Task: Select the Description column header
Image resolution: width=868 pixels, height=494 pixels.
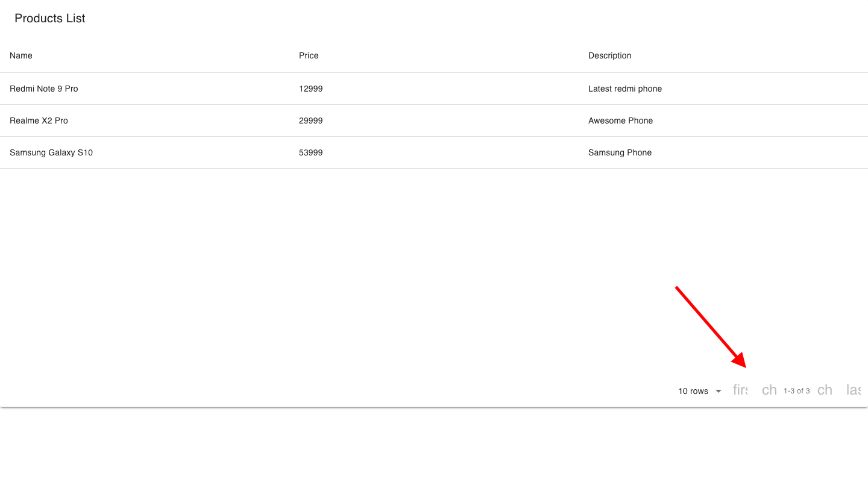Action: (x=609, y=55)
